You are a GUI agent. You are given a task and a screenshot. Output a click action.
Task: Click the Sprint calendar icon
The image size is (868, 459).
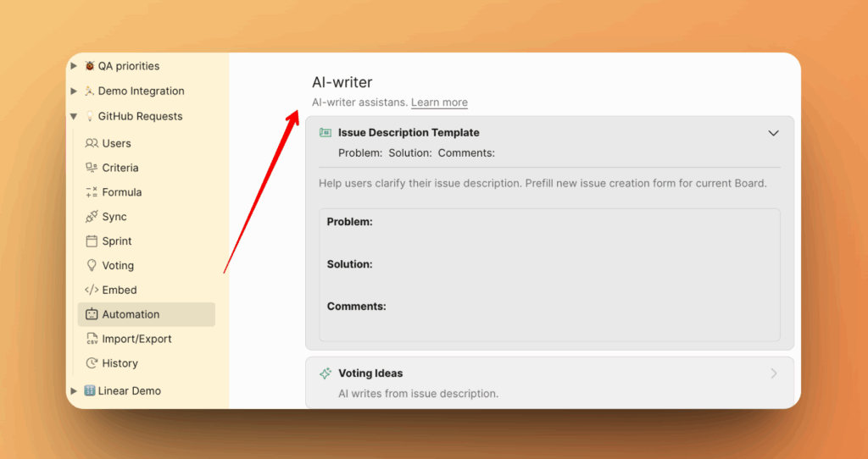coord(92,241)
